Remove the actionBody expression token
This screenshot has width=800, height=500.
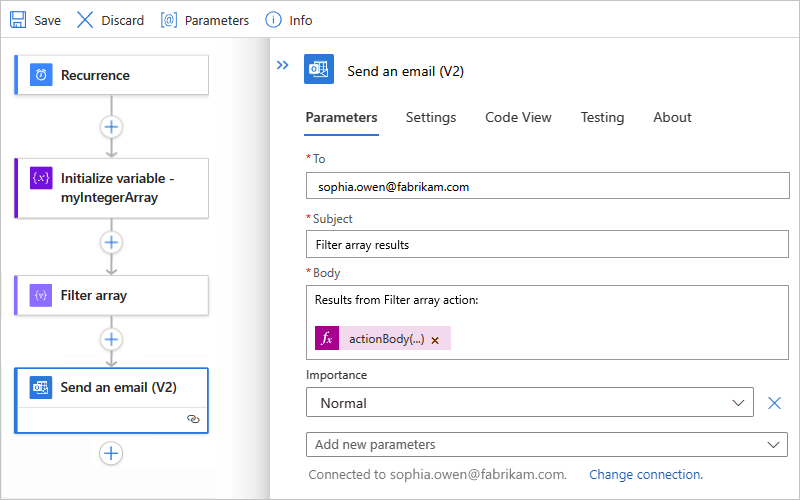(x=435, y=340)
